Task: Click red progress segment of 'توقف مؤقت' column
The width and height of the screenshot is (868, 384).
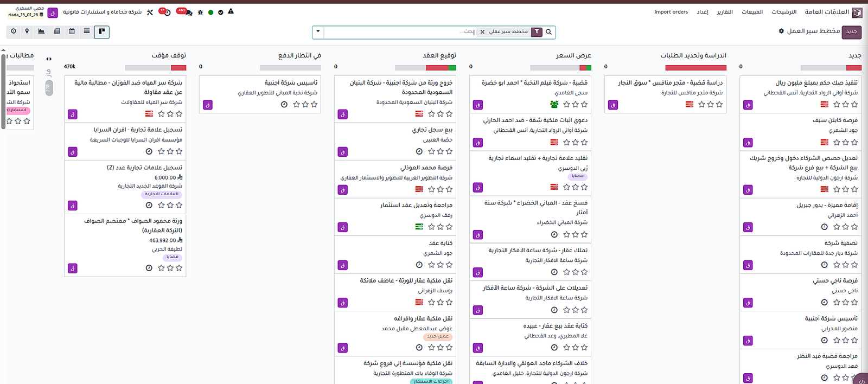Action: pyautogui.click(x=178, y=68)
